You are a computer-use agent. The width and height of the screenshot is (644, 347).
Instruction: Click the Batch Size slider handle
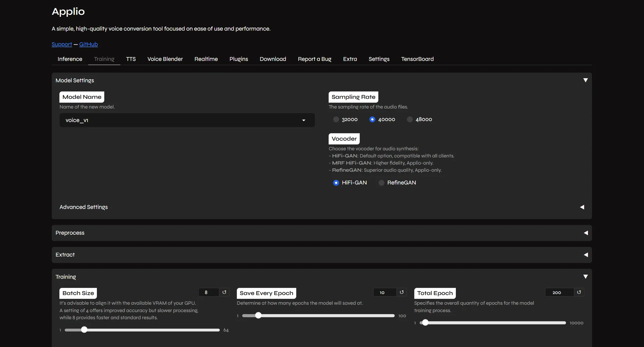coord(84,330)
